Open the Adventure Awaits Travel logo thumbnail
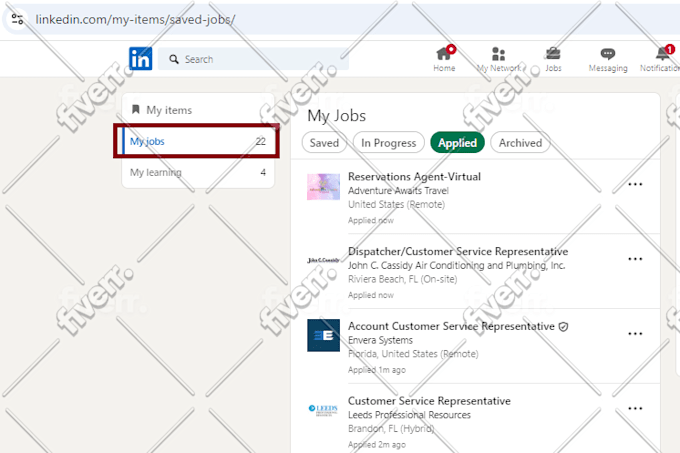680x453 pixels. click(x=324, y=187)
